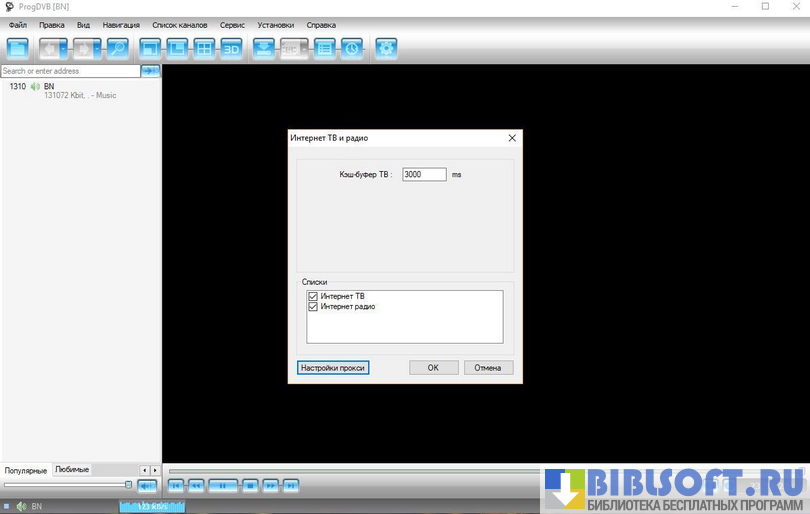This screenshot has width=810, height=514.
Task: Open the Сервис menu
Action: (232, 24)
